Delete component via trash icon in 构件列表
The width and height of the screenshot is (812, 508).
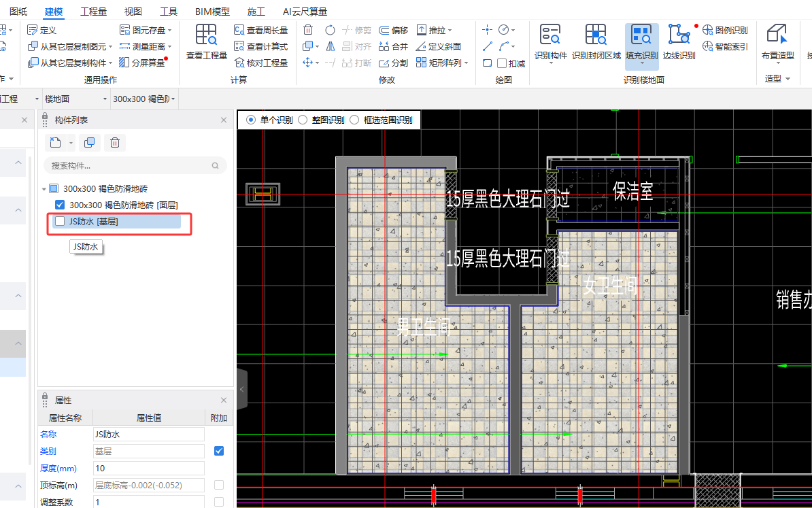click(115, 142)
